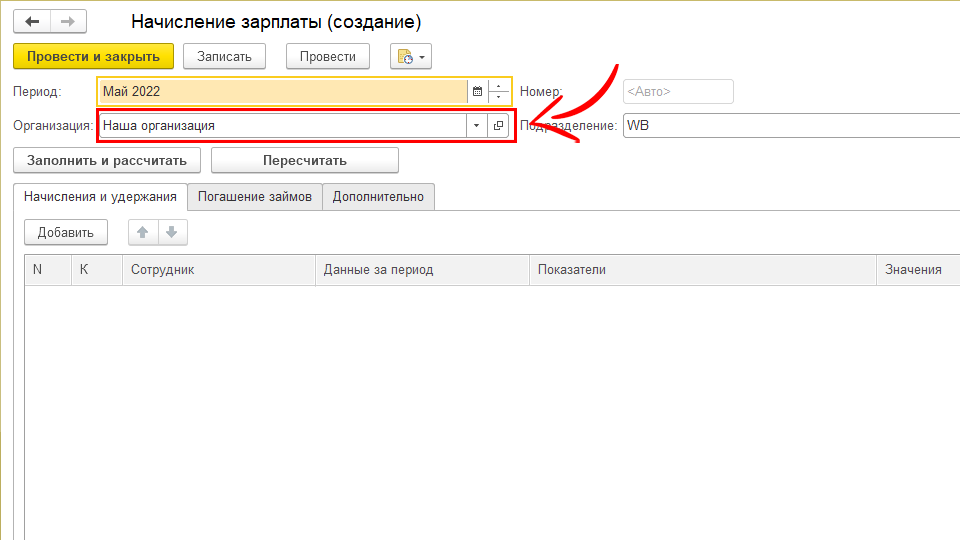Switch to Погашение займов tab

click(x=255, y=197)
